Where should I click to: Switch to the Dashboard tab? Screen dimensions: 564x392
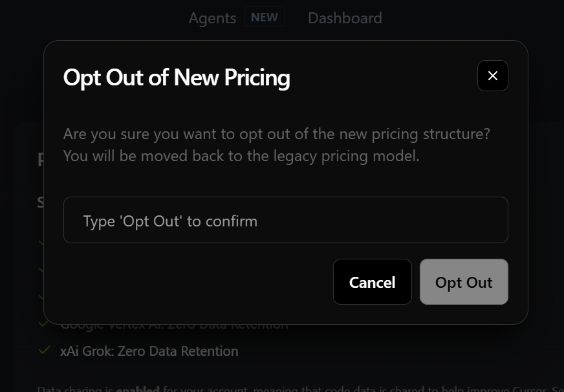[x=345, y=18]
